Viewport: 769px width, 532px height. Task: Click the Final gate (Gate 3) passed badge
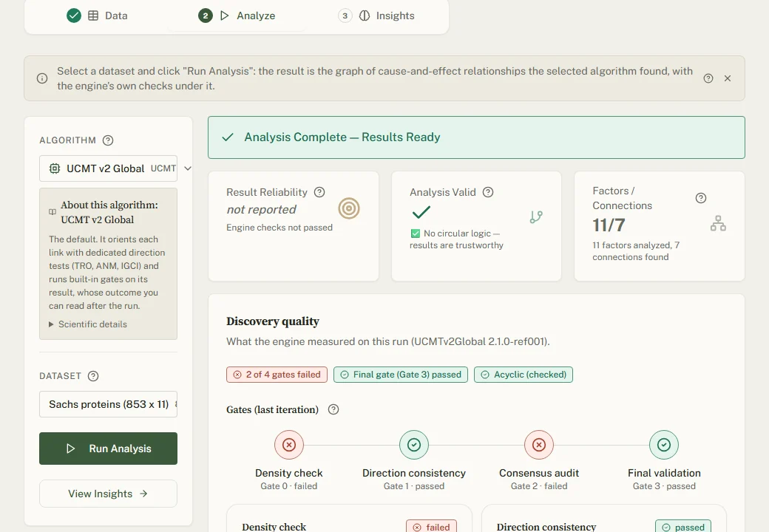[x=401, y=375]
